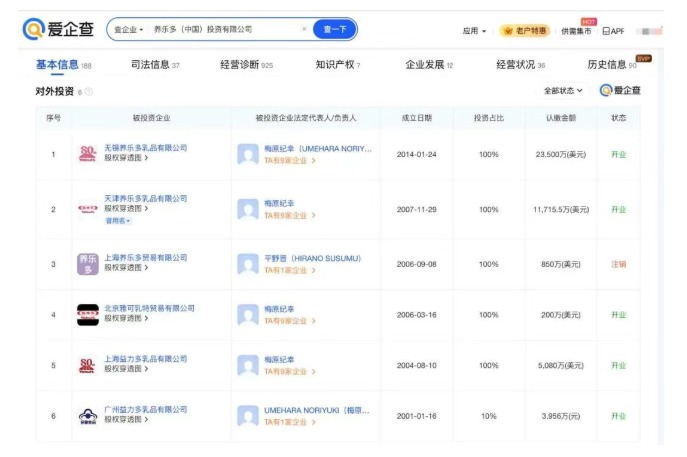The image size is (687, 457).
Task: Expand the 全部状态 status filter
Action: coord(563,91)
